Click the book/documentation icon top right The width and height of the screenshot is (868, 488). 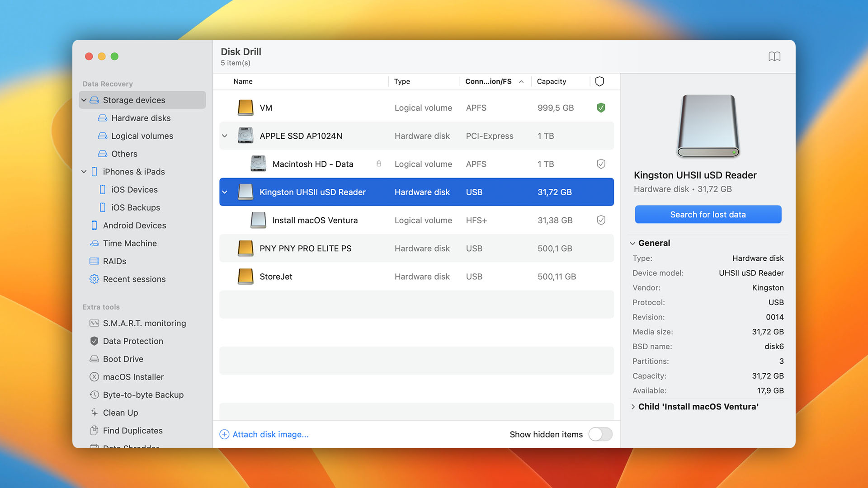click(x=774, y=56)
